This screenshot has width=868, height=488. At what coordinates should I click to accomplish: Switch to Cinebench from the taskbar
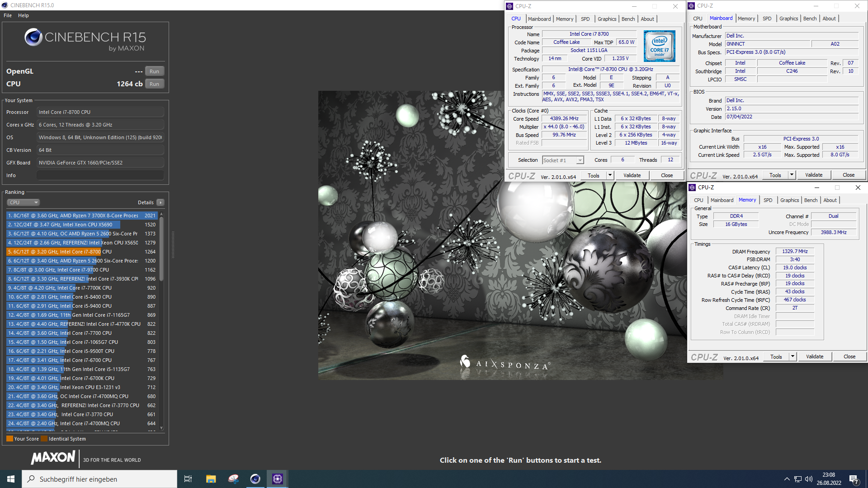click(x=255, y=479)
